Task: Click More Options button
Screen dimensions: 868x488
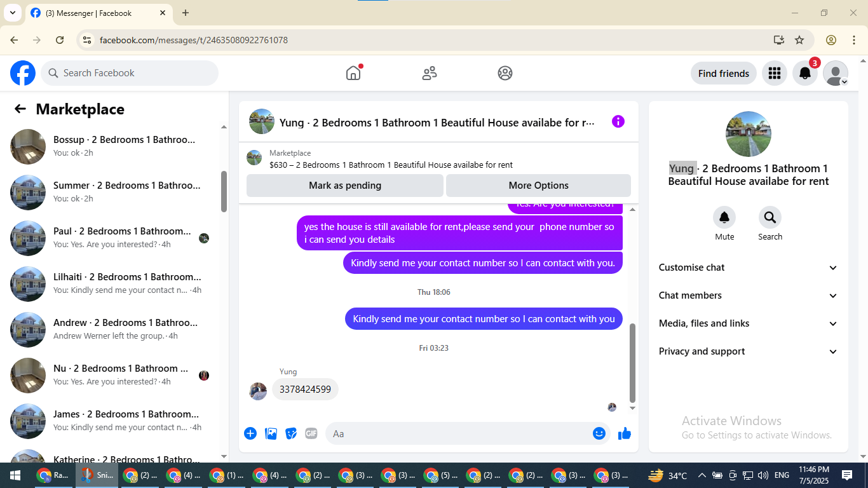Action: [x=539, y=186]
